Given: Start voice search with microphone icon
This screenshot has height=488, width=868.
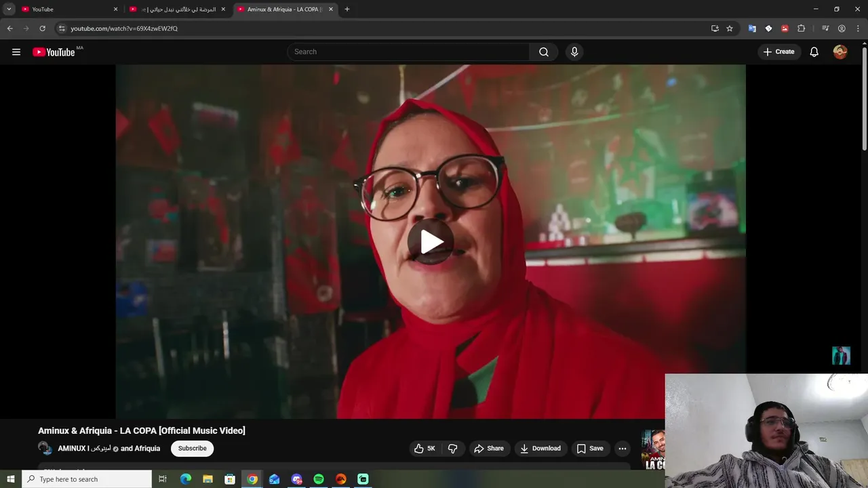Looking at the screenshot, I should [x=574, y=52].
